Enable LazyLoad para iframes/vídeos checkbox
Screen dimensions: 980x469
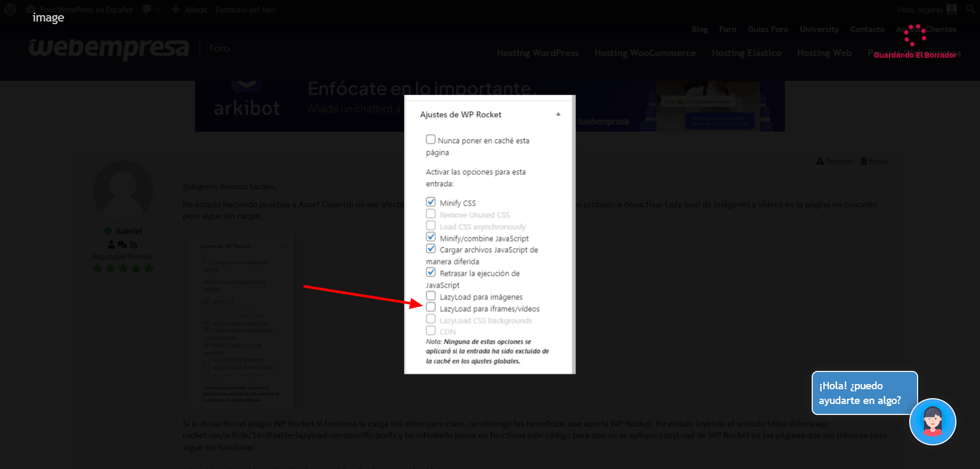[430, 307]
